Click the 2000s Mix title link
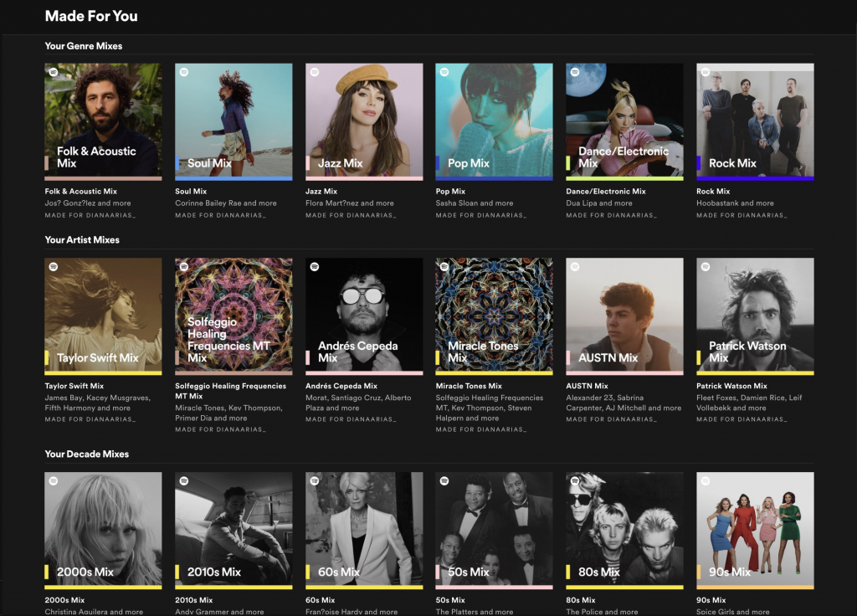 (x=64, y=600)
